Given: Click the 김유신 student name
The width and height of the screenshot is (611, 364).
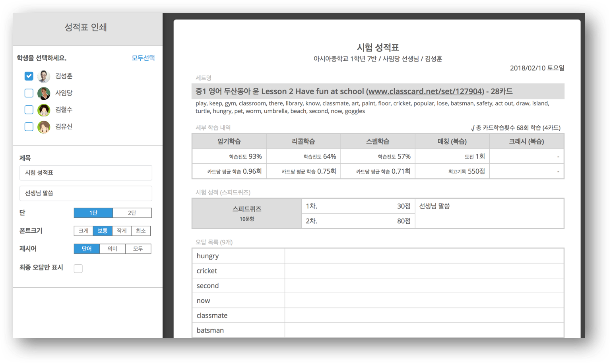Looking at the screenshot, I should tap(64, 127).
